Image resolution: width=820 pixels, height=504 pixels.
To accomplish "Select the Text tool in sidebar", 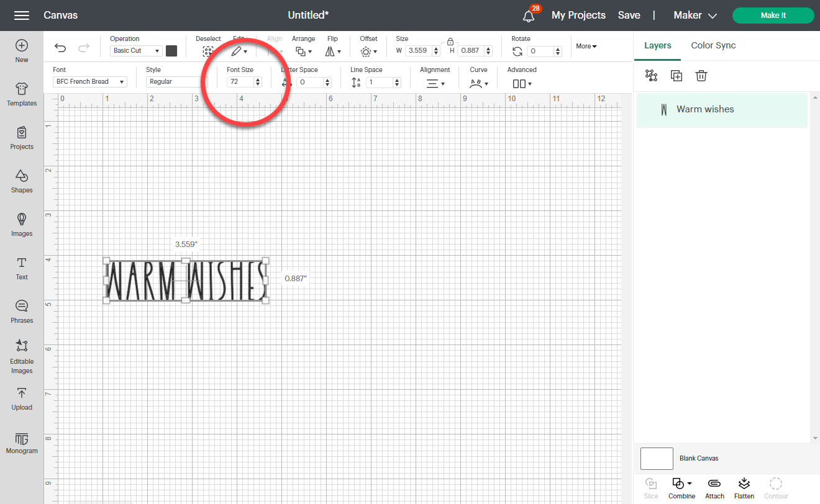I will [22, 268].
